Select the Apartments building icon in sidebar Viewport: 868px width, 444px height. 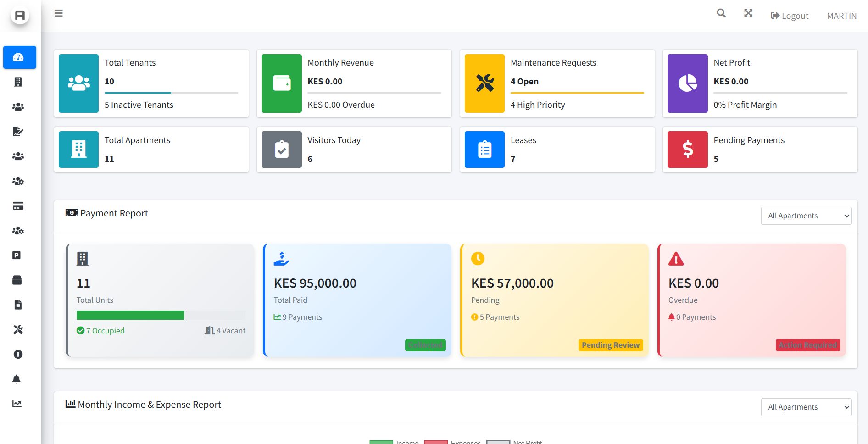[18, 82]
